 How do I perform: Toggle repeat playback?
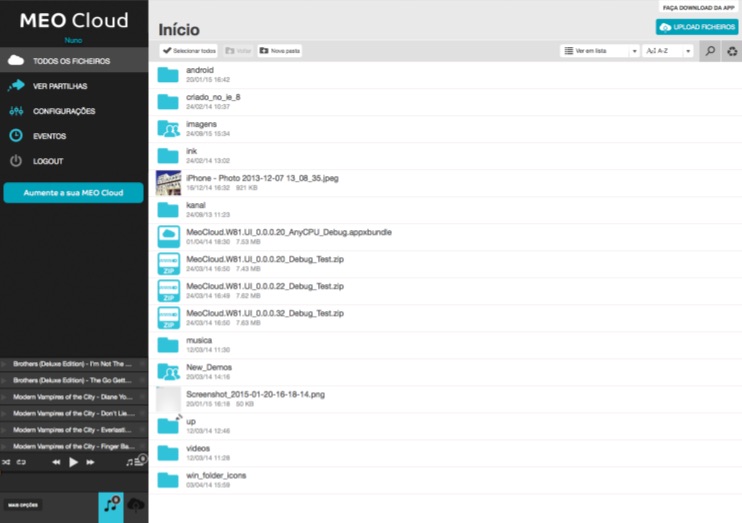[21, 462]
